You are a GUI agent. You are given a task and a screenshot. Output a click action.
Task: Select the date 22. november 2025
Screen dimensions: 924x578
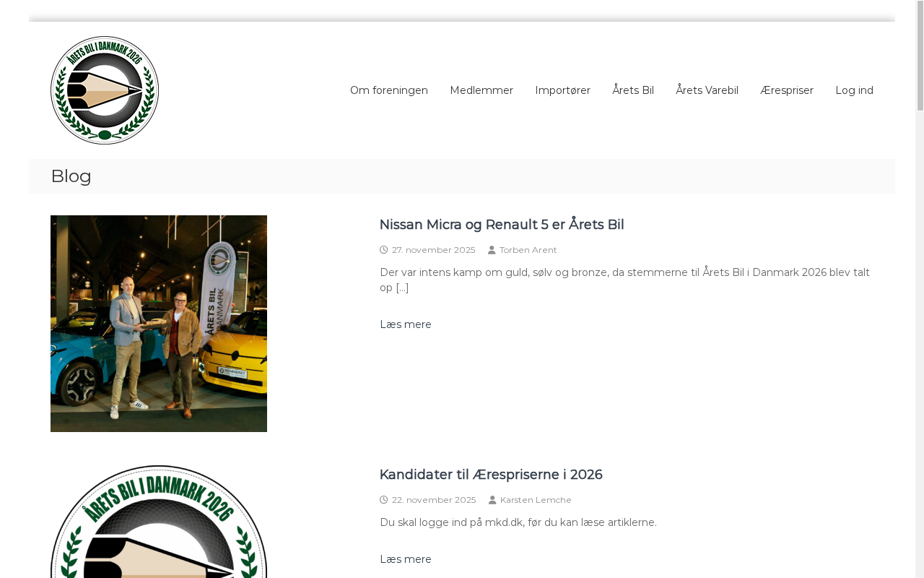(434, 500)
